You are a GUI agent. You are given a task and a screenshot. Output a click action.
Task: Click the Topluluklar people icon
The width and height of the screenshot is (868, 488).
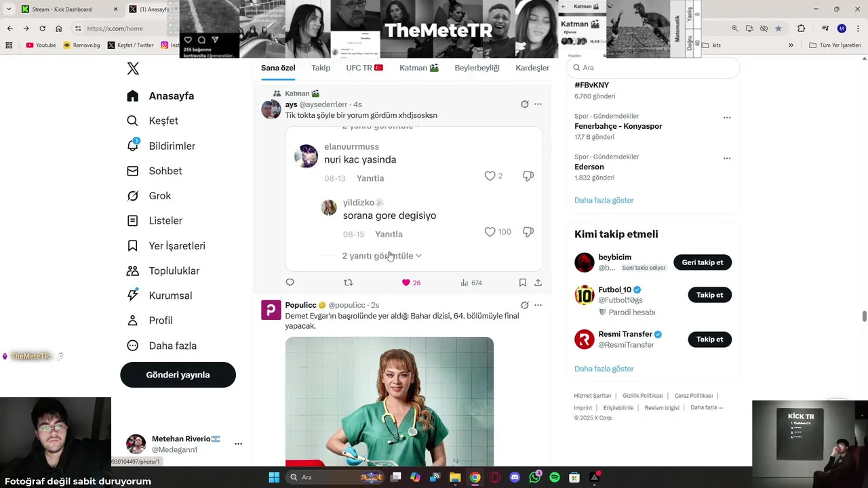pos(133,270)
